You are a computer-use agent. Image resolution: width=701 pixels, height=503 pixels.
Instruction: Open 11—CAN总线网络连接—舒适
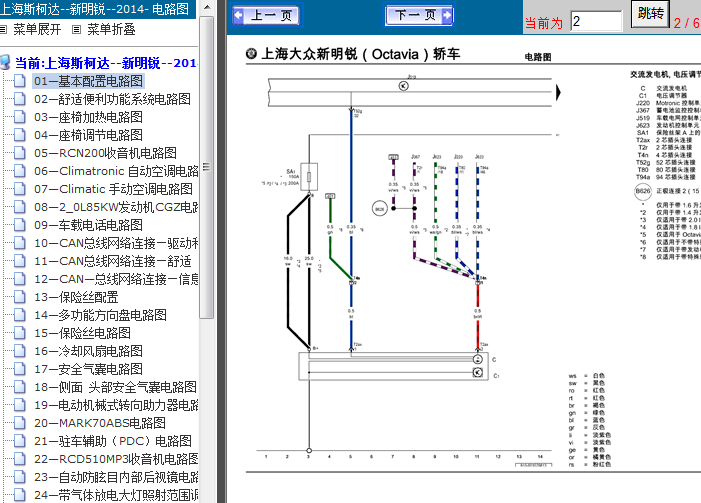[x=113, y=261]
